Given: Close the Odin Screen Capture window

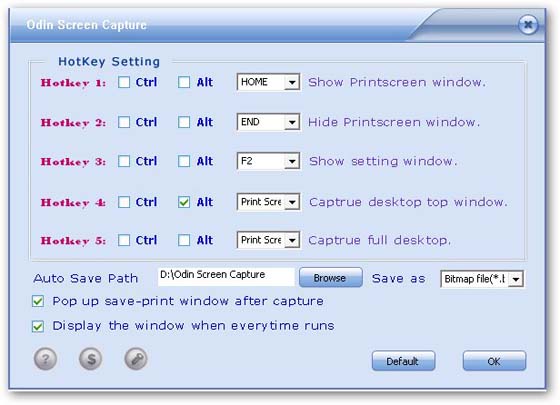Looking at the screenshot, I should coord(528,25).
